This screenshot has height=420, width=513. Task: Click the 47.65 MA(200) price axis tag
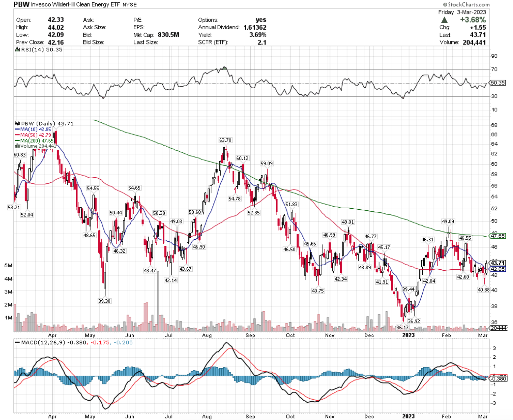tap(497, 236)
